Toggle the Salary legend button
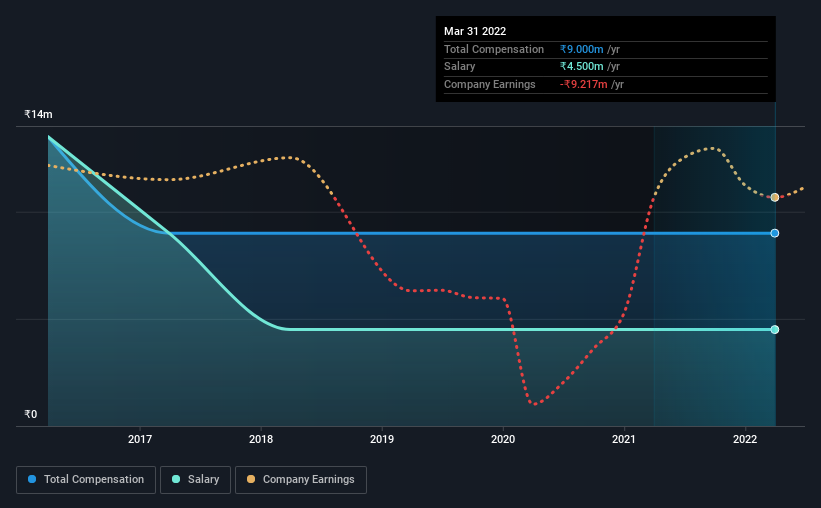 point(195,480)
